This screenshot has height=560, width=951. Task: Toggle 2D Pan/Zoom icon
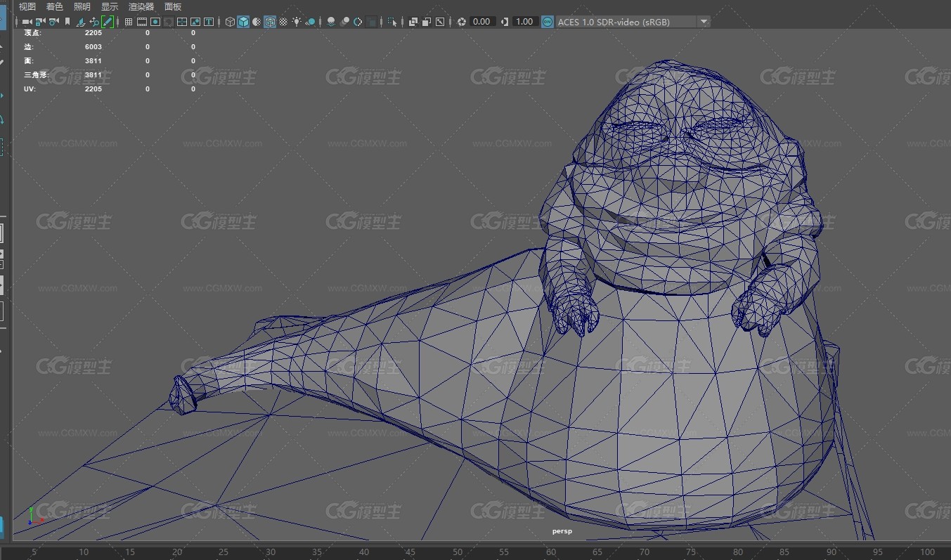[94, 22]
